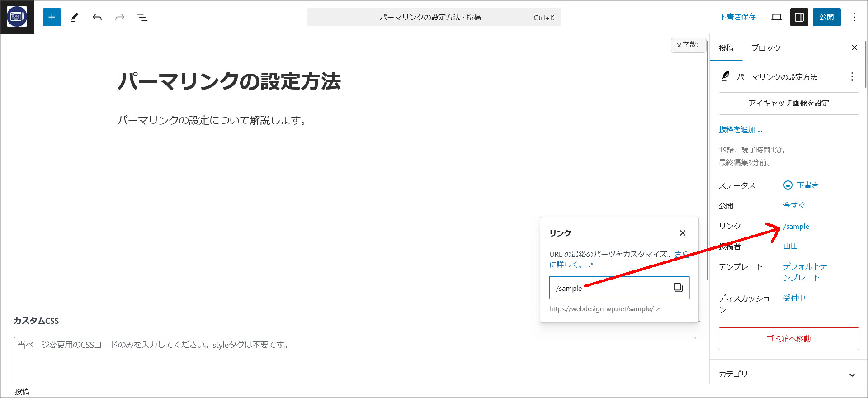Screen dimensions: 868x398
Task: Open the 下書き status dropdown
Action: click(801, 185)
